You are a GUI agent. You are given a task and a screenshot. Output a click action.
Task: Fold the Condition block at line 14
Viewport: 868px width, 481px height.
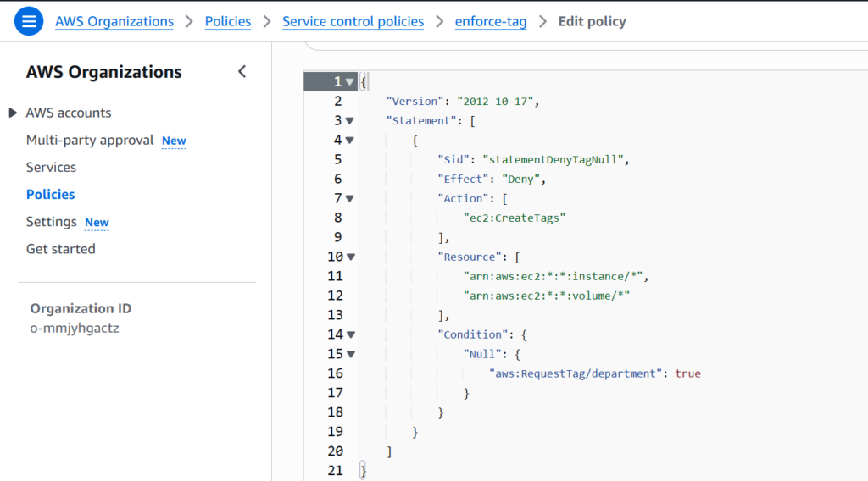point(350,334)
